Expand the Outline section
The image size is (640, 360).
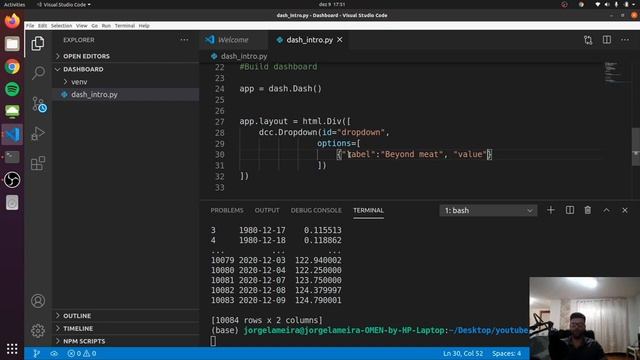click(125, 316)
